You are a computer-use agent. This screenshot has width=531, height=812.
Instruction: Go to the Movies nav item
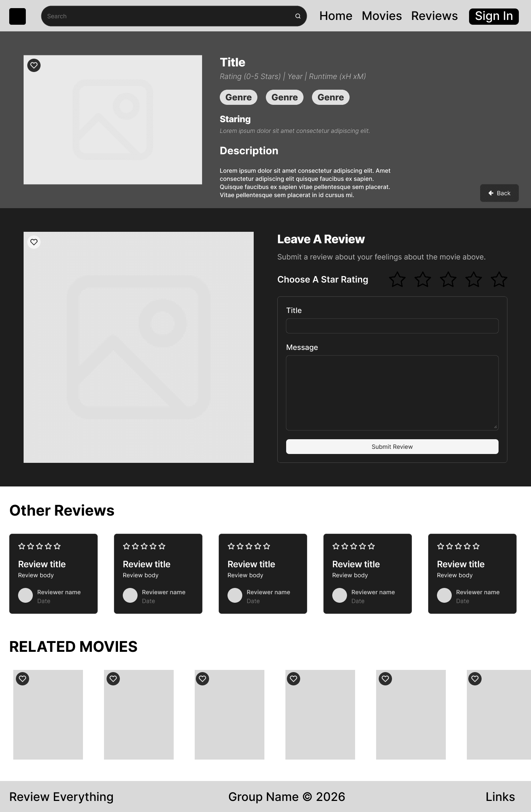point(382,16)
